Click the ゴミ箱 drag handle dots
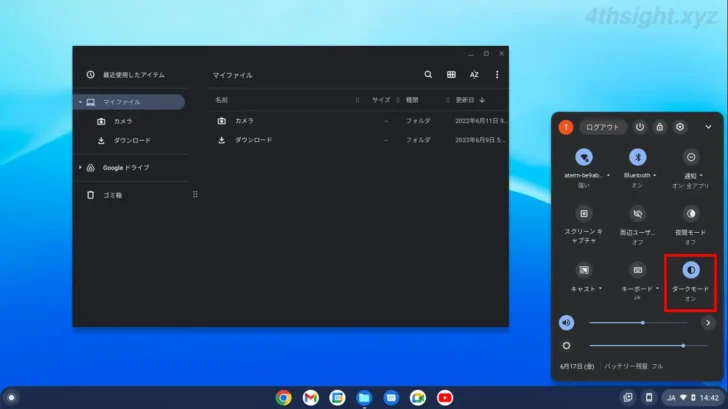The height and width of the screenshot is (409, 728). (x=195, y=195)
